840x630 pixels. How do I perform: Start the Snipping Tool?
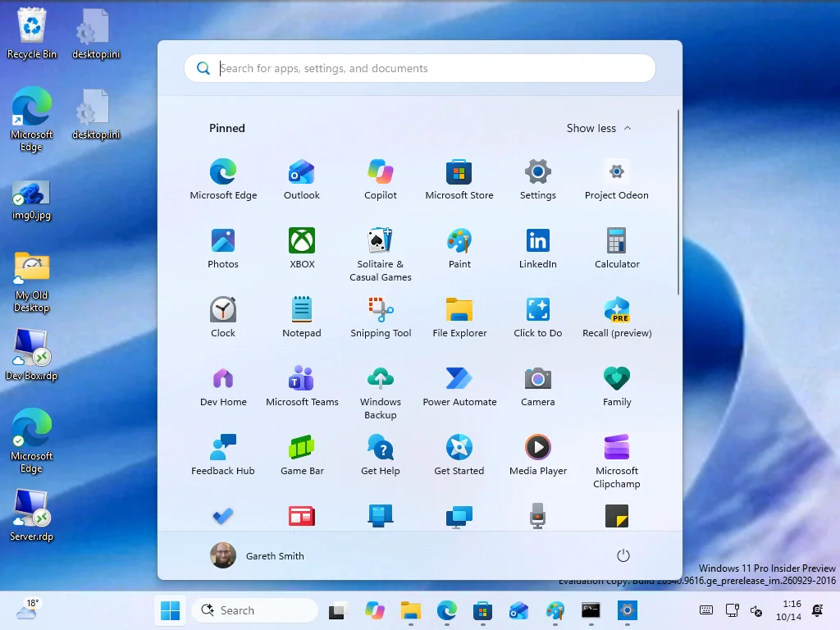[x=381, y=317]
